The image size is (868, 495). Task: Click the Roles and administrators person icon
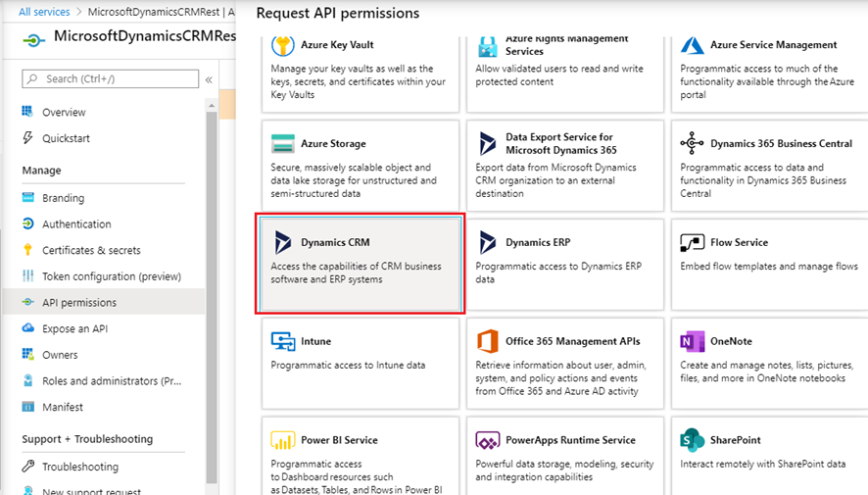(x=27, y=380)
